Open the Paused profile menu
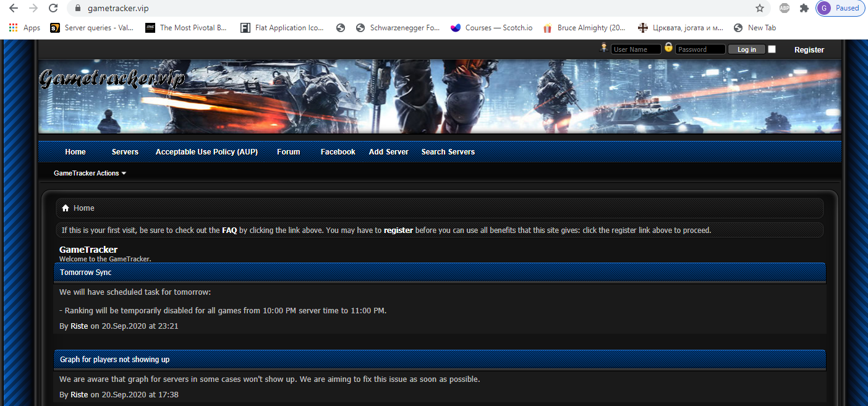This screenshot has height=406, width=868. point(840,8)
